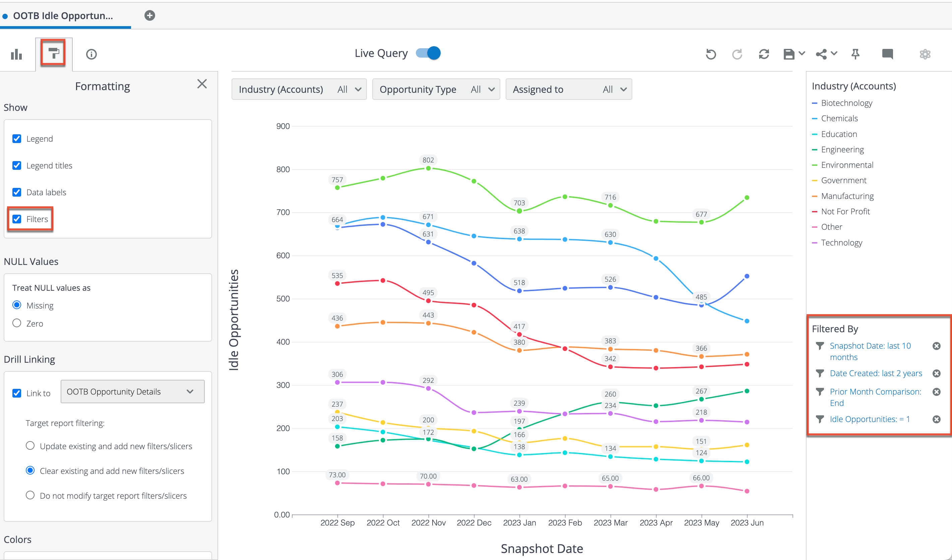Toggle Technology series in legend
Screen dimensions: 952x560
pyautogui.click(x=837, y=242)
